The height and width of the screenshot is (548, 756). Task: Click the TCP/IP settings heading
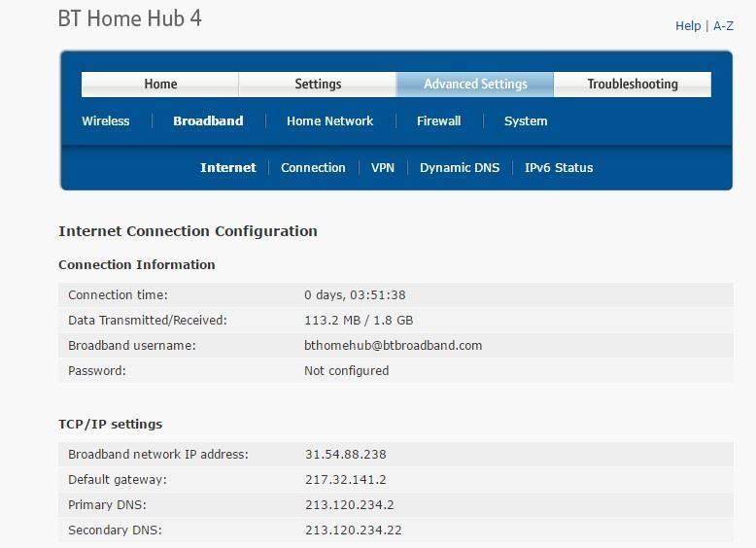pyautogui.click(x=111, y=425)
